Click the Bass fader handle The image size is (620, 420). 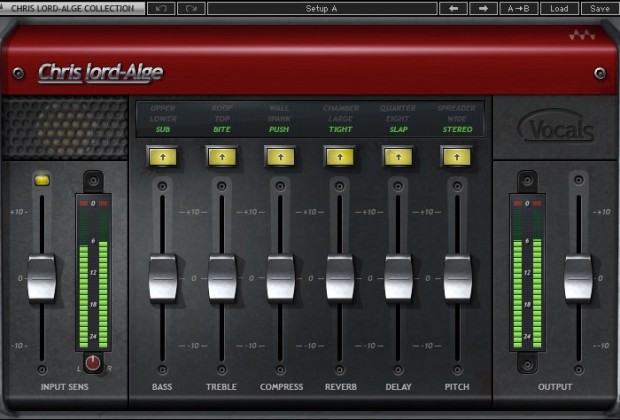[163, 278]
